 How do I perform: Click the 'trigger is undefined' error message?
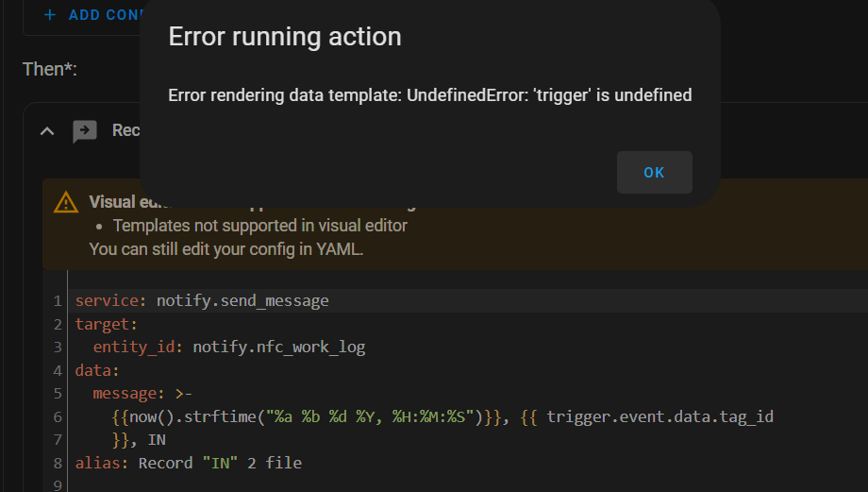429,95
